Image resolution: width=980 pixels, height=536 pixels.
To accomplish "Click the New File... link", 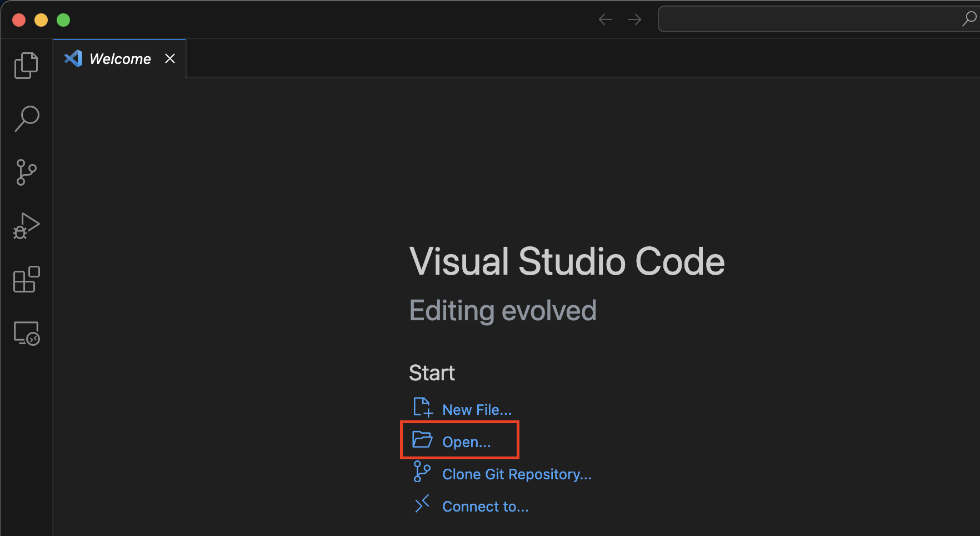I will click(477, 410).
